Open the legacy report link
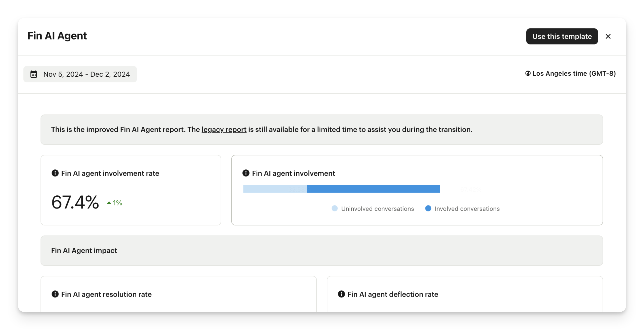This screenshot has width=644, height=330. [x=224, y=129]
